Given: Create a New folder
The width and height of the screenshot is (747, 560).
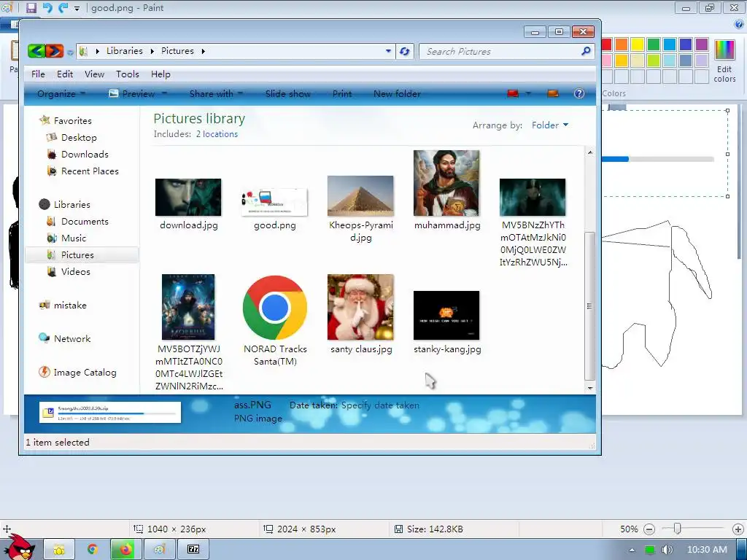Looking at the screenshot, I should pyautogui.click(x=397, y=94).
